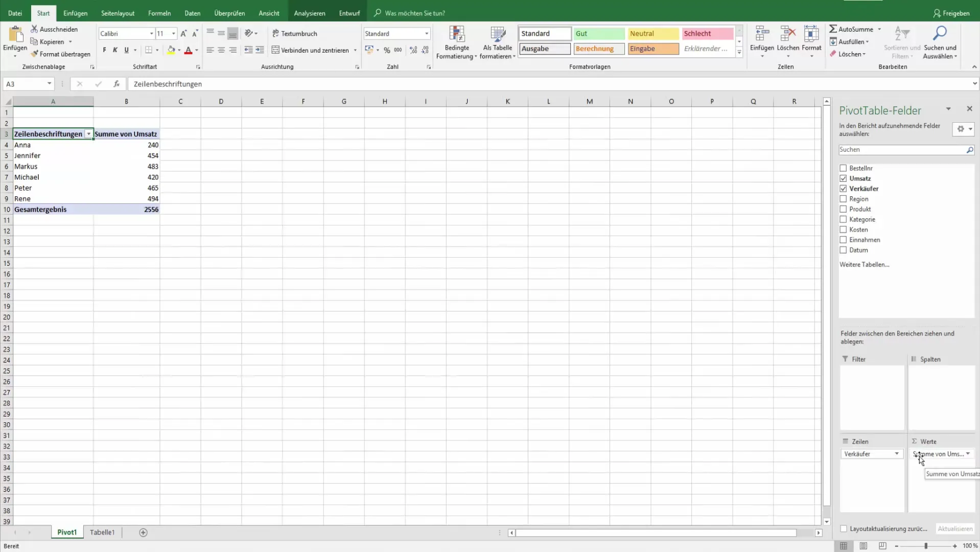Click the Einfügen paste icon
This screenshot has width=980, height=552.
[x=15, y=35]
